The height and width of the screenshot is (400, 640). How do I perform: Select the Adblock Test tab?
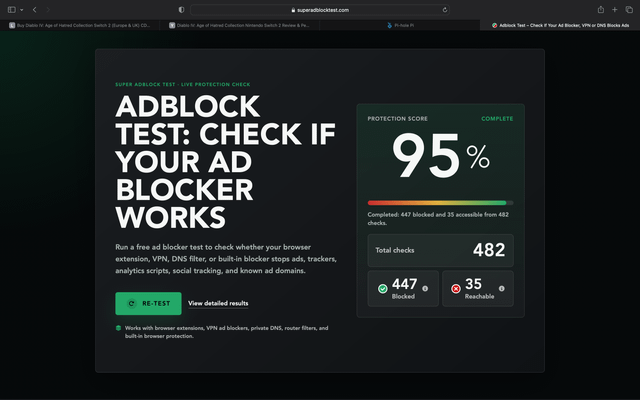pyautogui.click(x=560, y=25)
